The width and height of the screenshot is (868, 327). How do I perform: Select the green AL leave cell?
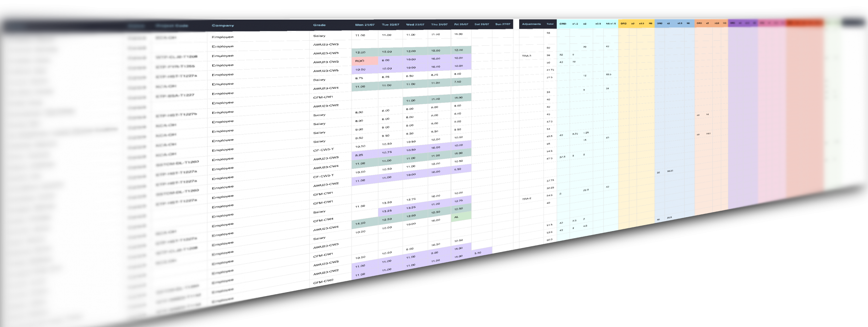point(461,217)
